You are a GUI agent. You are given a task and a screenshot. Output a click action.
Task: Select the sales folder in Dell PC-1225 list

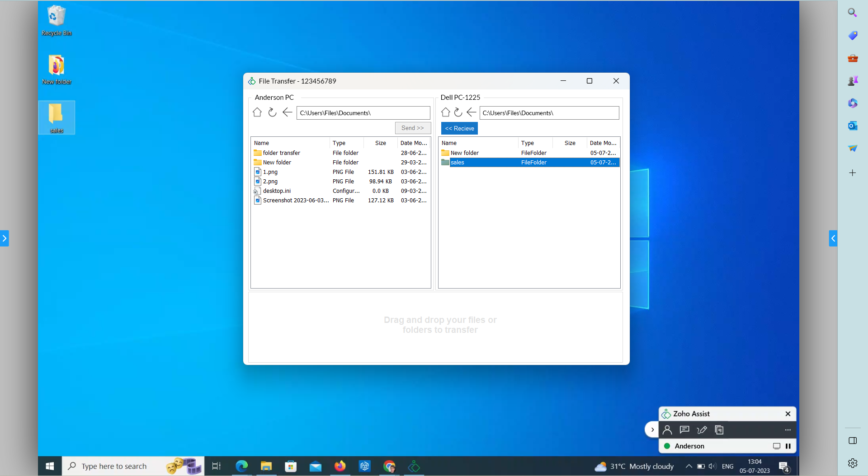(458, 162)
